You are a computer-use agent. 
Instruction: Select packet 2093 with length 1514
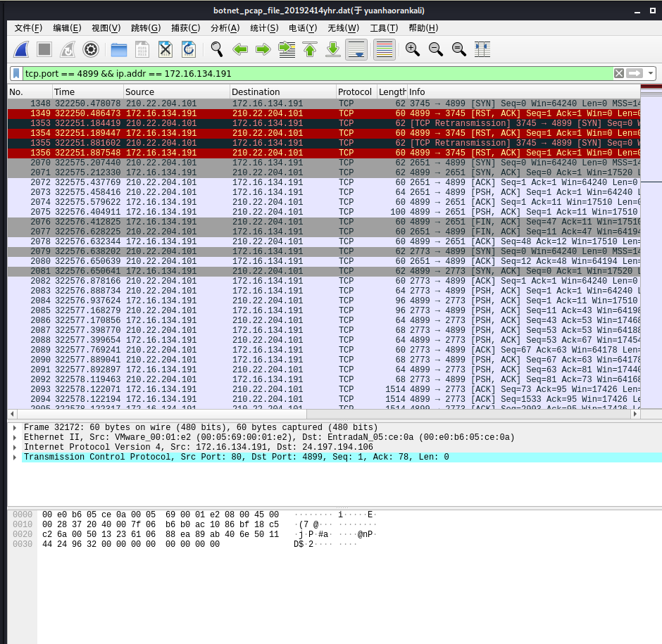(x=324, y=389)
